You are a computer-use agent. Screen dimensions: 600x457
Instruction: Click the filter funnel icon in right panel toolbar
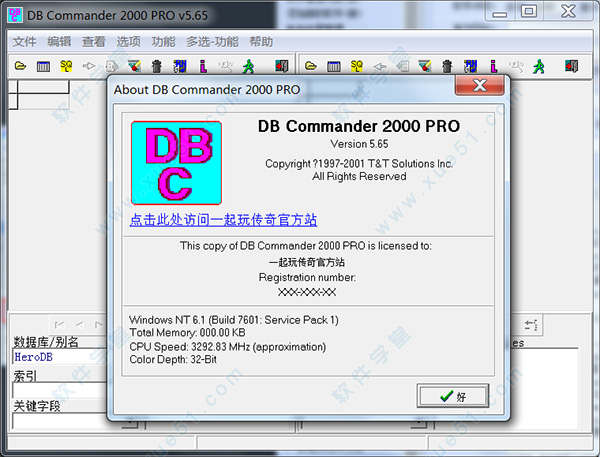click(x=425, y=66)
